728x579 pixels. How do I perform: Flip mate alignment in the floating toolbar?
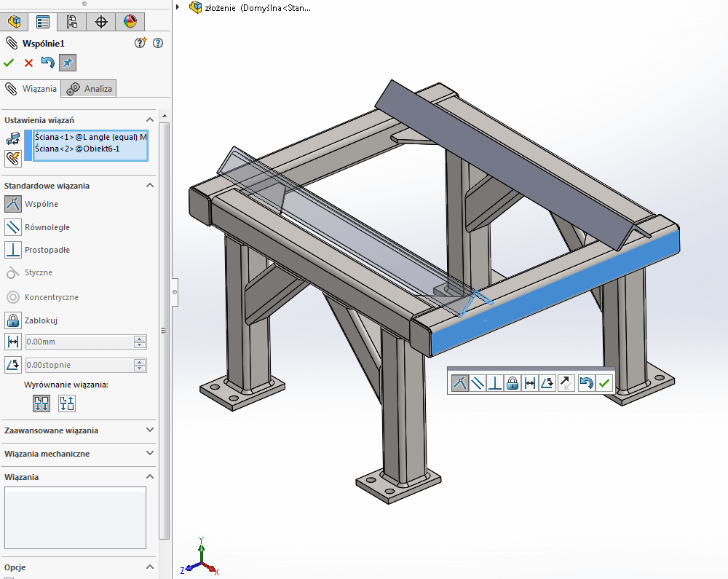(566, 383)
